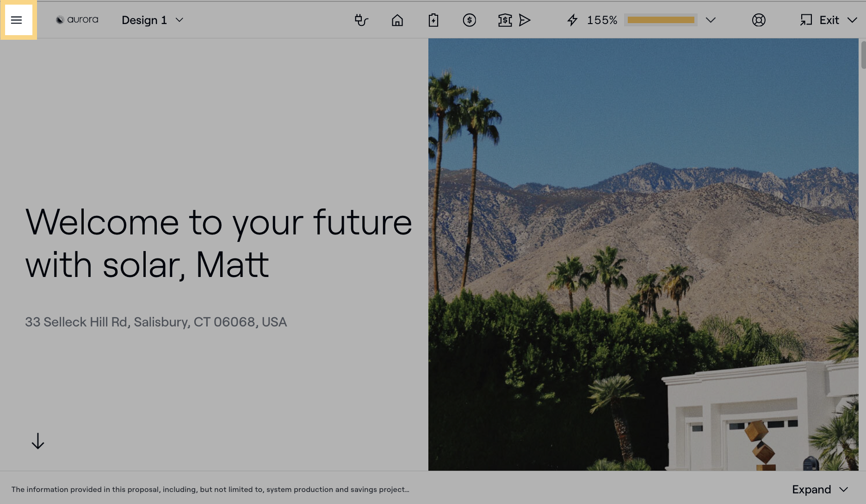
Task: Click the lightning bolt energy offset icon
Action: pyautogui.click(x=572, y=20)
